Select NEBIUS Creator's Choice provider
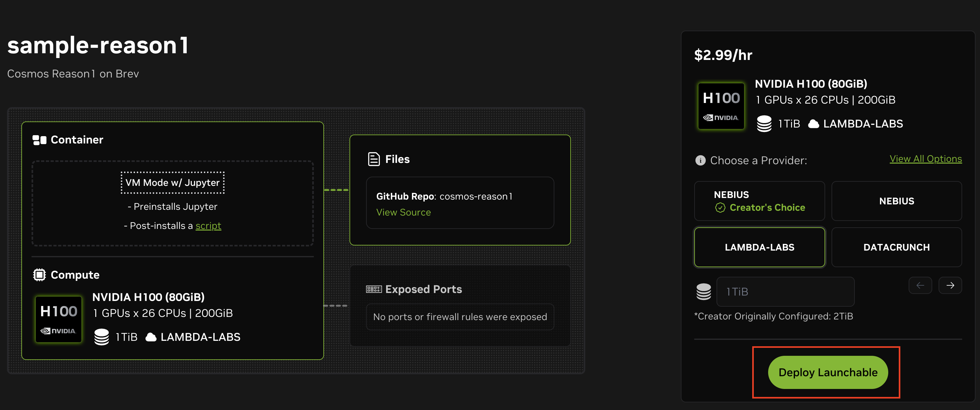 (x=759, y=201)
